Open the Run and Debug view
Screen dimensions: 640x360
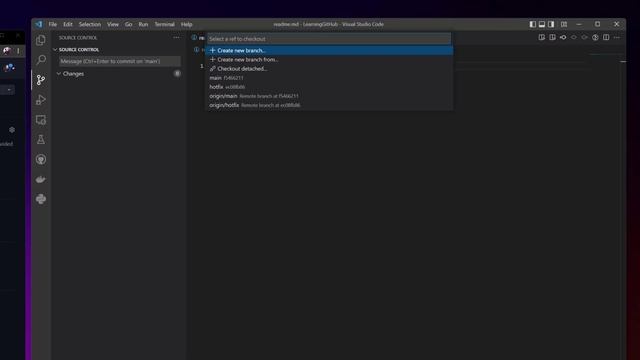(x=41, y=100)
